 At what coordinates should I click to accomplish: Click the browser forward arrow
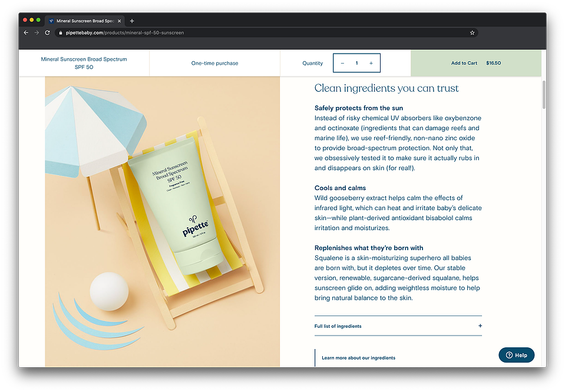coord(37,33)
